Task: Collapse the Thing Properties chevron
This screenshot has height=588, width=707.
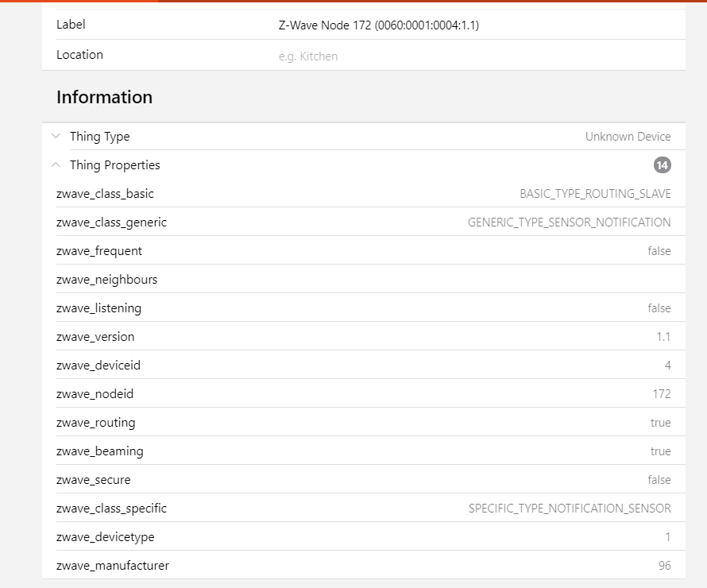Action: [x=56, y=165]
